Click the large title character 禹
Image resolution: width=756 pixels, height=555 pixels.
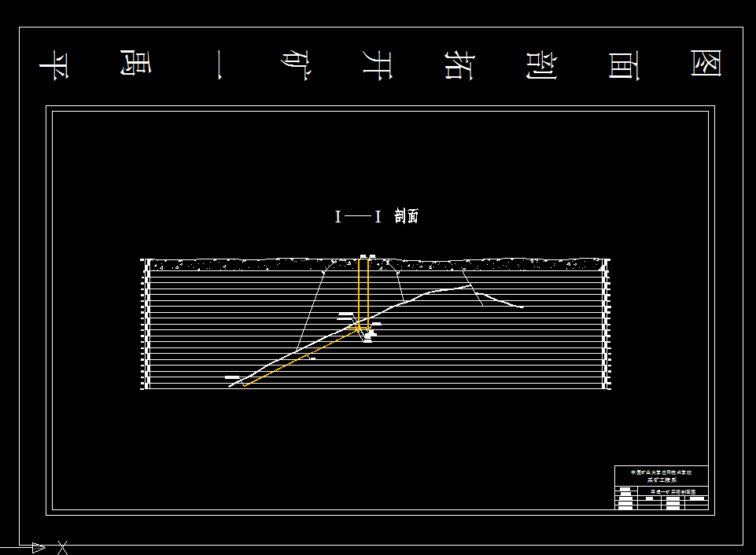click(x=135, y=63)
